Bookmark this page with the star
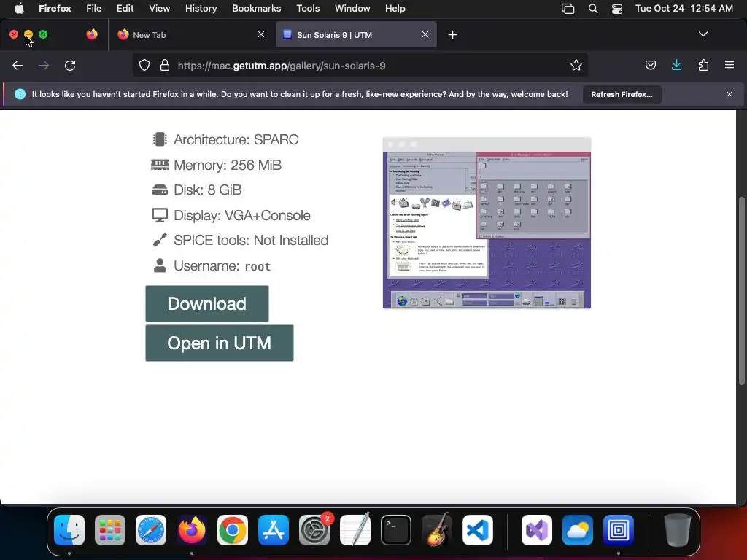 576,65
